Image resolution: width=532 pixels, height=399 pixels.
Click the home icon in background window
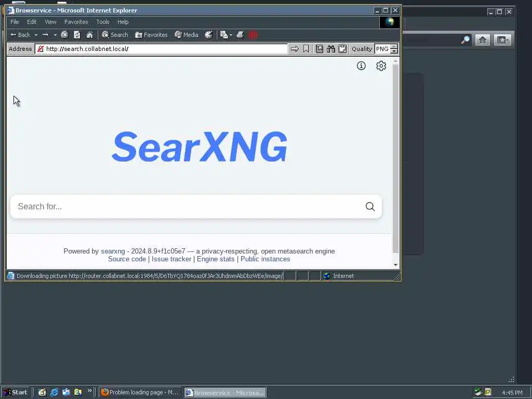click(x=482, y=40)
